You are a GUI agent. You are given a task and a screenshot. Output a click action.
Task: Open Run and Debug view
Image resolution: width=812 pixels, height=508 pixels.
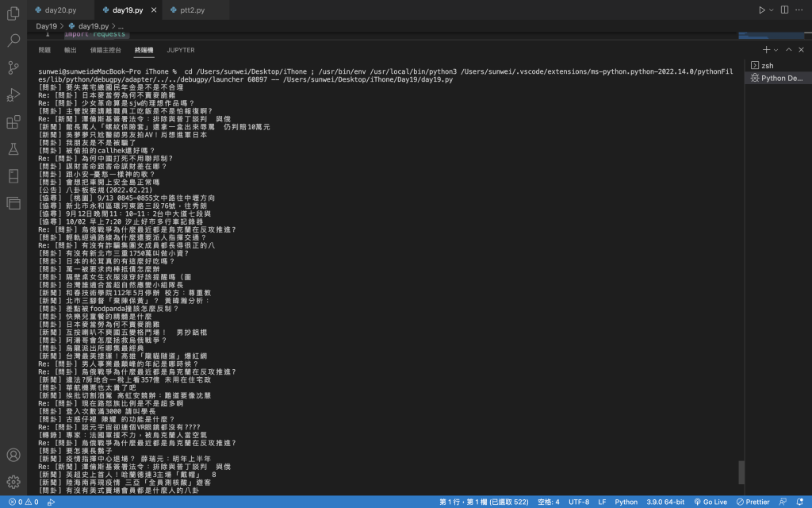(x=13, y=95)
